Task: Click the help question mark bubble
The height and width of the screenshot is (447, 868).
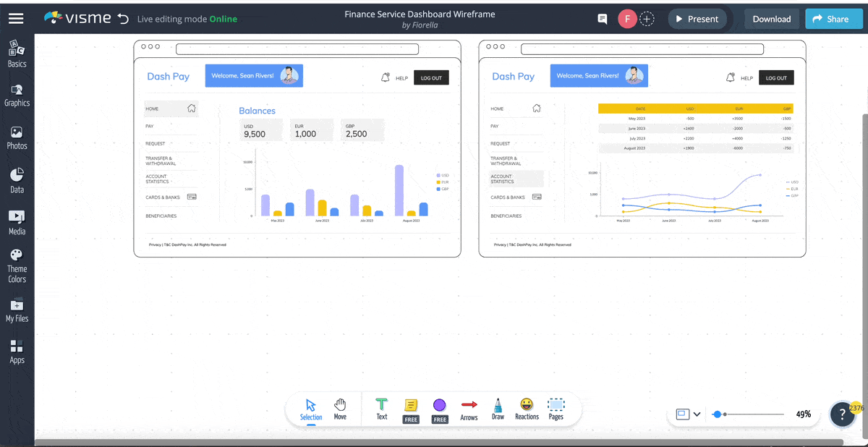Action: click(842, 414)
